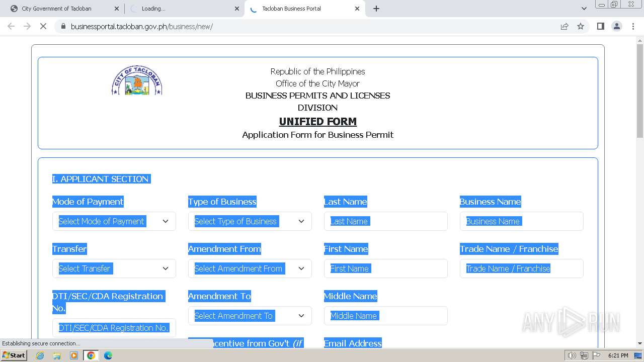
Task: Click the First Name input field
Action: 386,268
